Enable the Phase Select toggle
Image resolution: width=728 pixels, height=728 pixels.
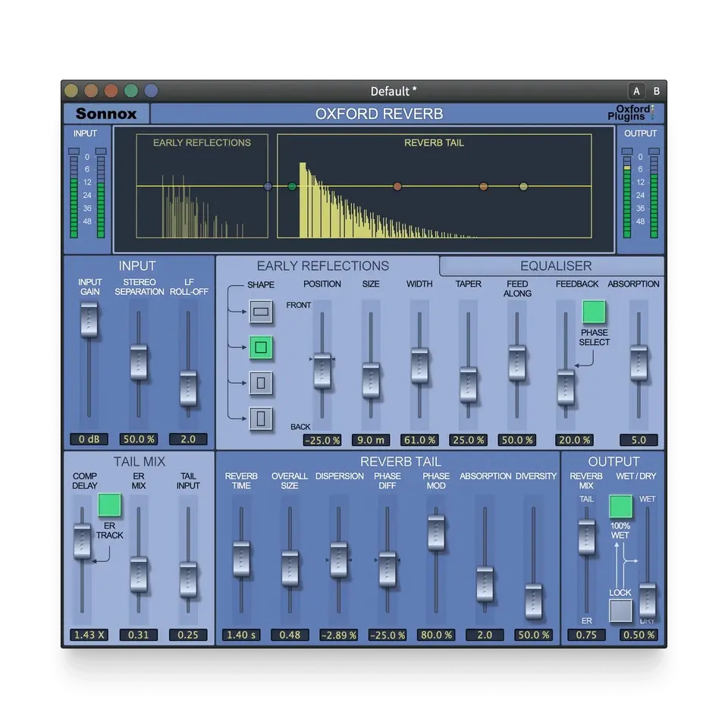point(594,311)
